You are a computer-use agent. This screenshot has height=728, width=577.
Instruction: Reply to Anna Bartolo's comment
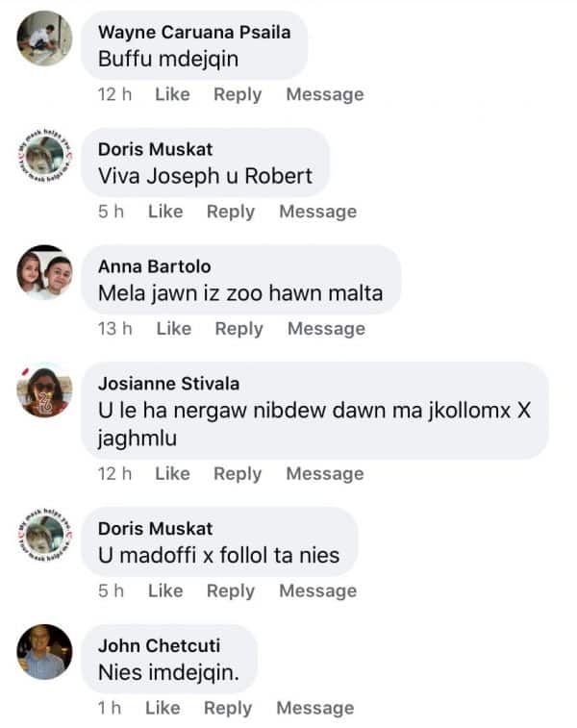[x=239, y=329]
